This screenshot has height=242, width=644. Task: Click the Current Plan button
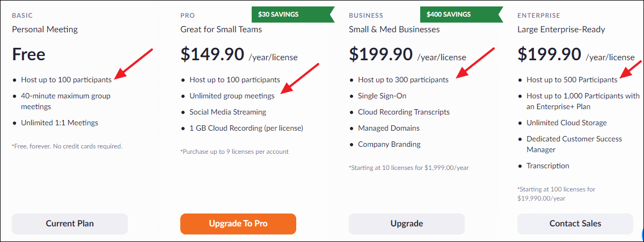[70, 224]
